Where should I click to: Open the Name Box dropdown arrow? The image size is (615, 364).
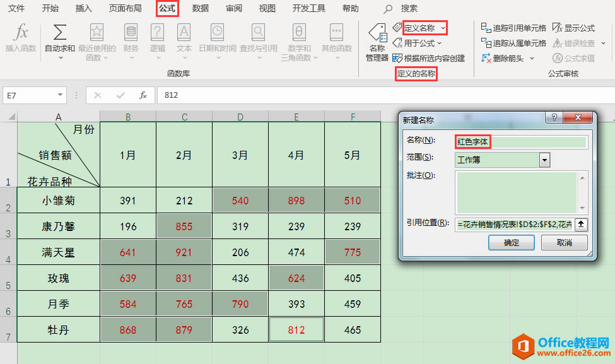60,95
